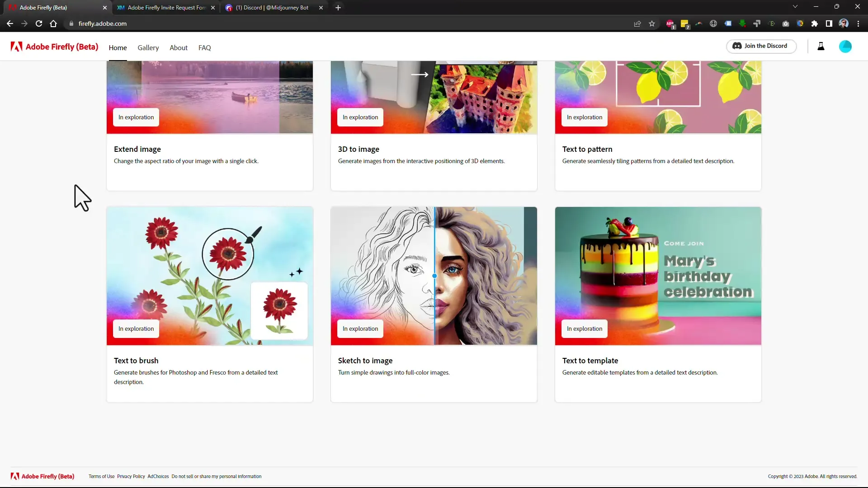Click the Terms of Use link
The image size is (868, 488).
pyautogui.click(x=101, y=476)
